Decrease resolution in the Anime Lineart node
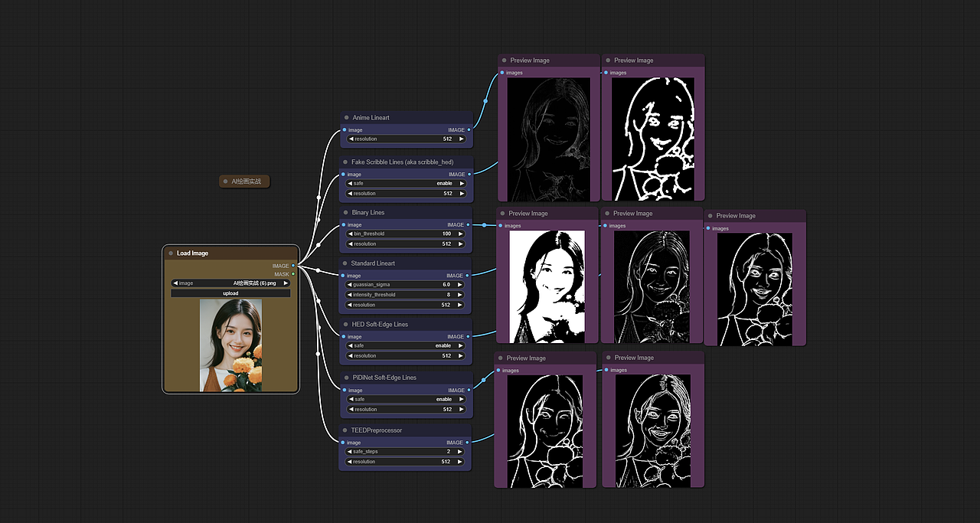This screenshot has height=523, width=980. click(351, 139)
